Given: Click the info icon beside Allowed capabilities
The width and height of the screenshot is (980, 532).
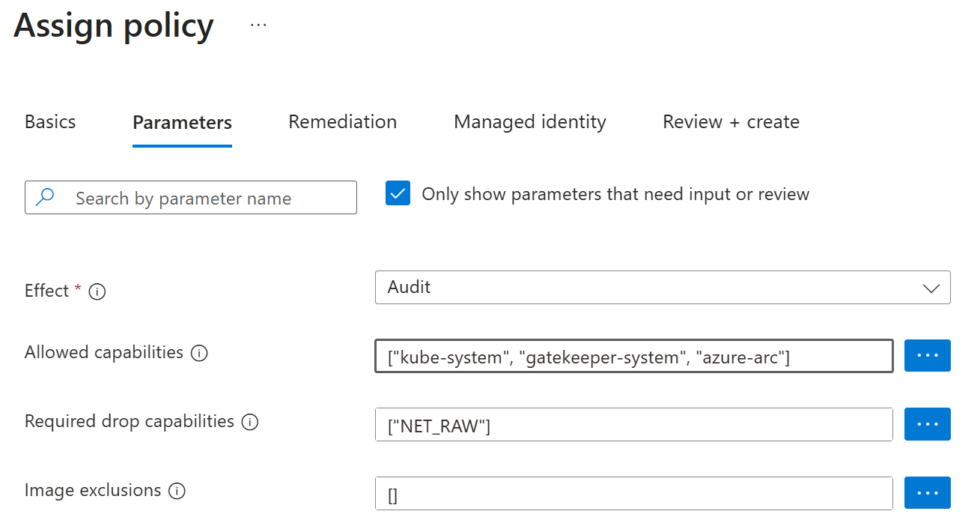Looking at the screenshot, I should click(199, 352).
